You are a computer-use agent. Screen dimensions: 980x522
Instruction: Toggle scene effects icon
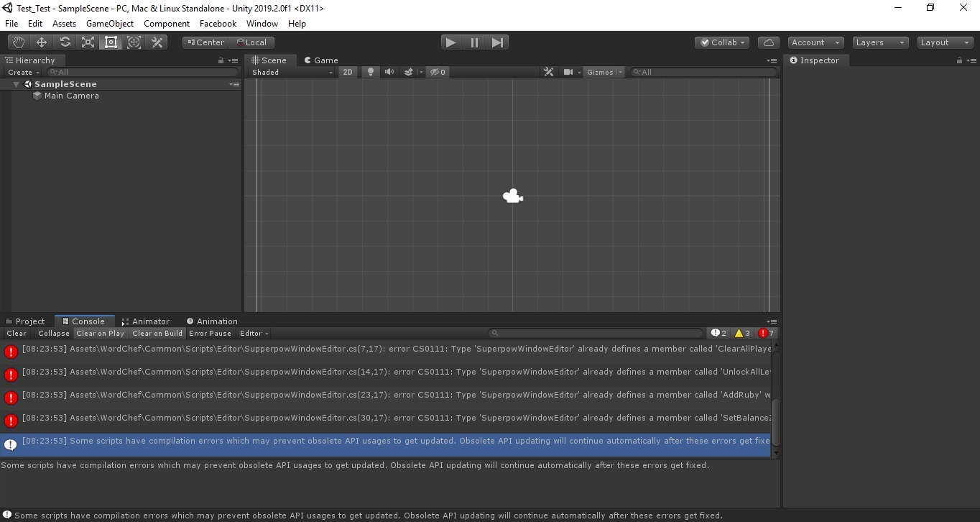[408, 72]
